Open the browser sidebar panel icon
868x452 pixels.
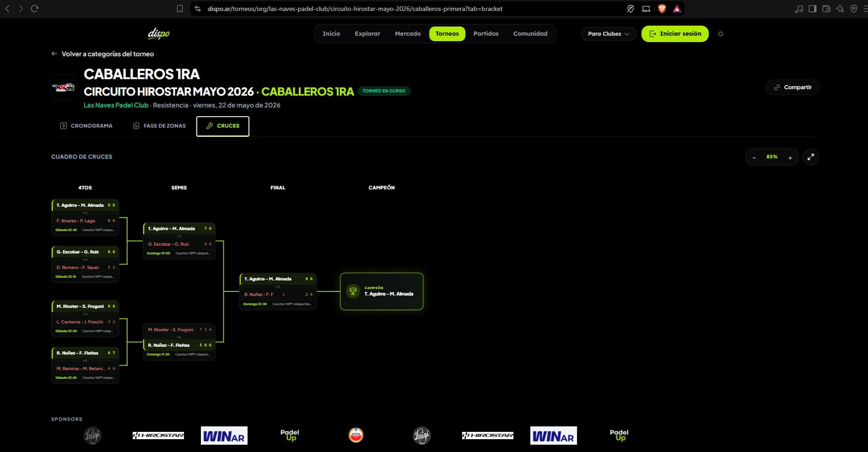point(813,9)
